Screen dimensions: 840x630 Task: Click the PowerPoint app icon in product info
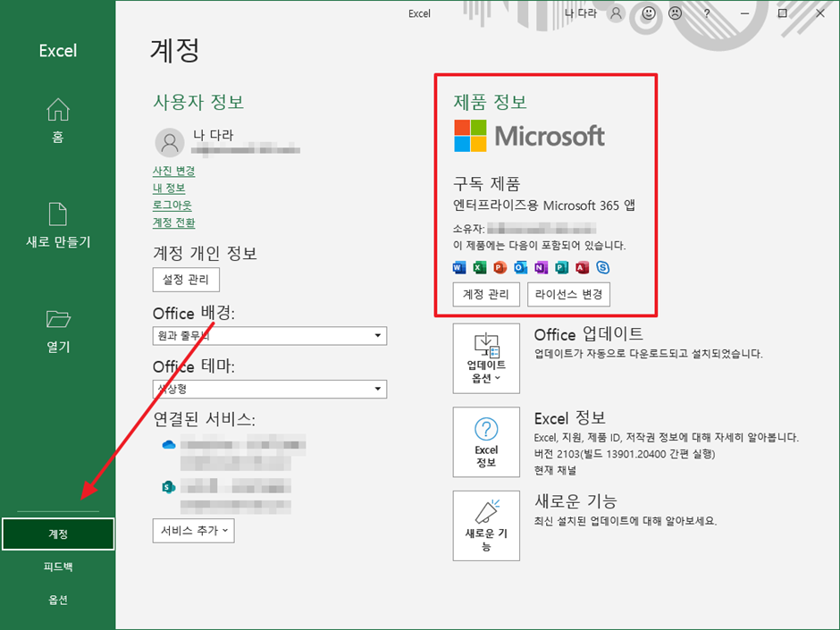pos(500,267)
